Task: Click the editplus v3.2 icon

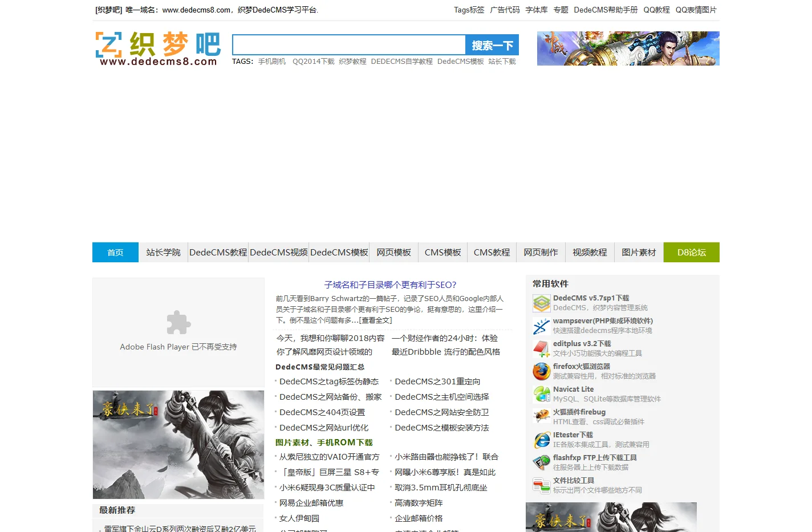Action: click(x=541, y=349)
